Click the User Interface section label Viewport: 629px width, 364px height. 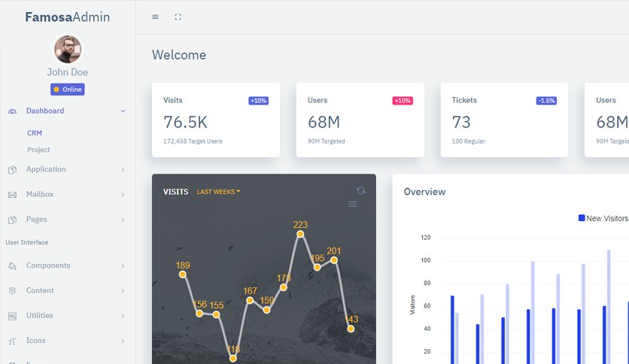[x=27, y=242]
